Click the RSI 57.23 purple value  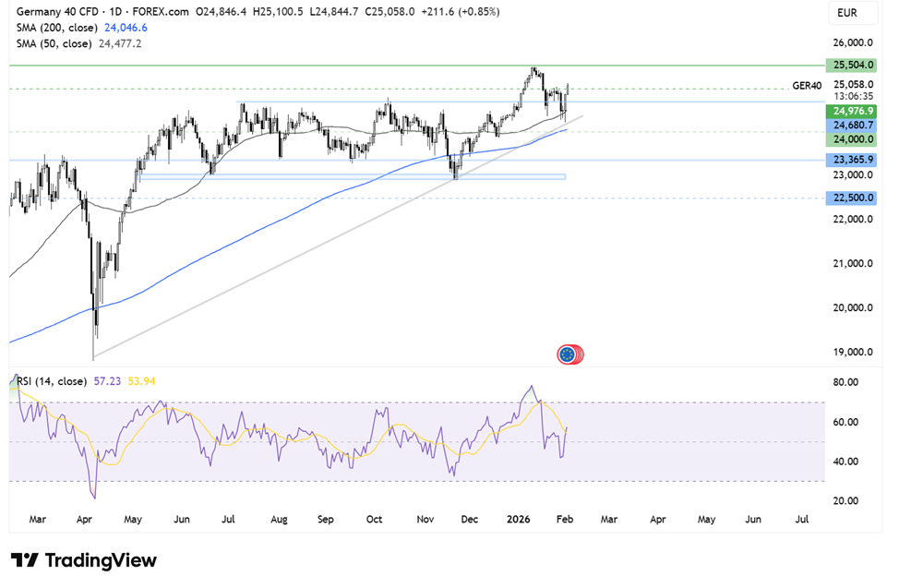(107, 381)
